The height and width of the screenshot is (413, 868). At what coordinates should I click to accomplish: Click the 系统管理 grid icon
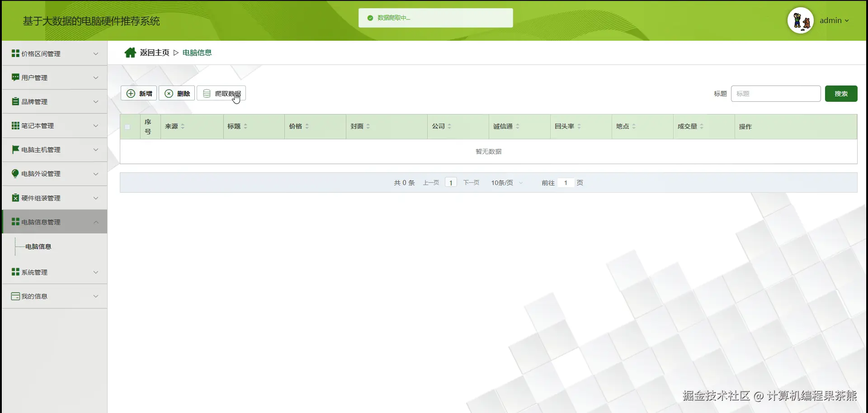tap(15, 272)
